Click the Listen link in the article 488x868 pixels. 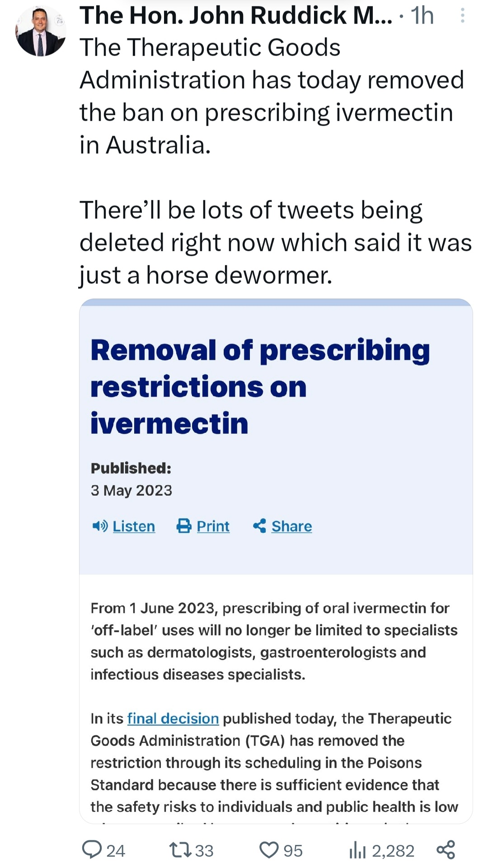pos(134,526)
